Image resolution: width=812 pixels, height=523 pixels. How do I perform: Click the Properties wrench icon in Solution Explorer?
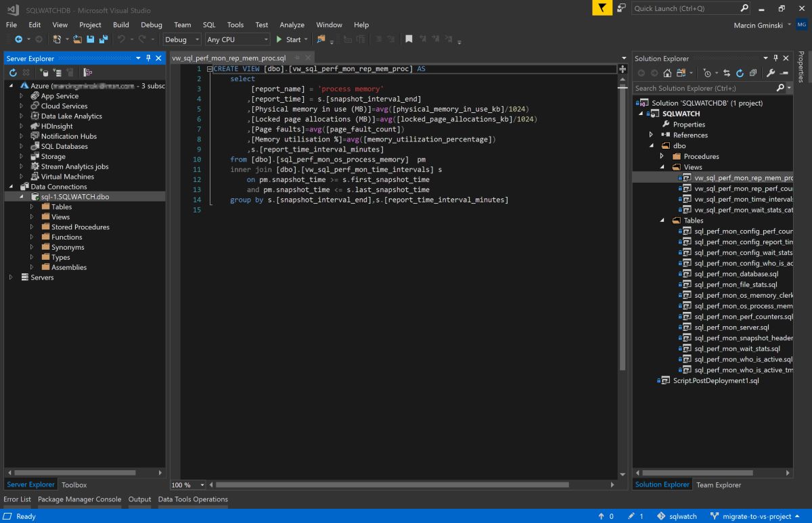point(771,73)
